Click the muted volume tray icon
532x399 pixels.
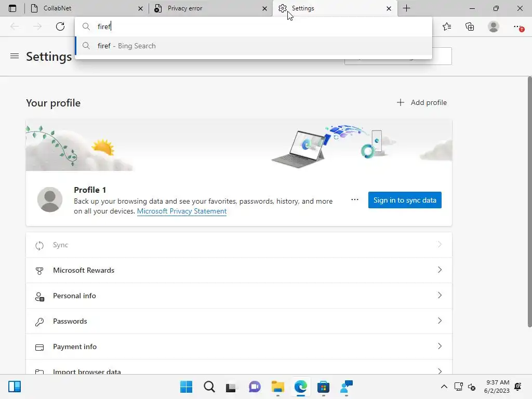pos(472,387)
